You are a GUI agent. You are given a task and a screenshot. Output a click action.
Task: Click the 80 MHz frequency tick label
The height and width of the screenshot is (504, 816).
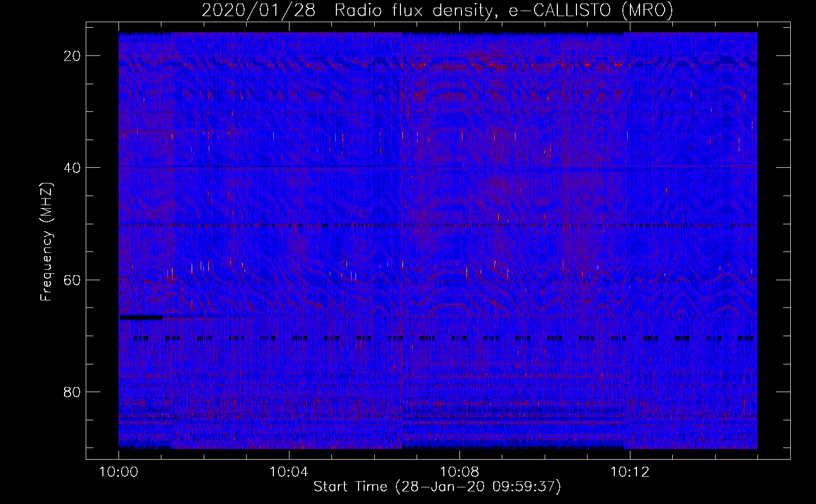[x=72, y=392]
